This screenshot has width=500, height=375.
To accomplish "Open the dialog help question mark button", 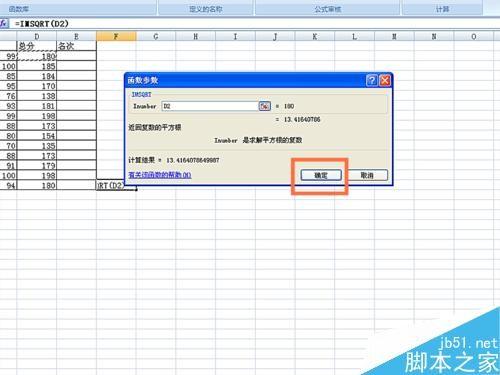I will pos(372,80).
